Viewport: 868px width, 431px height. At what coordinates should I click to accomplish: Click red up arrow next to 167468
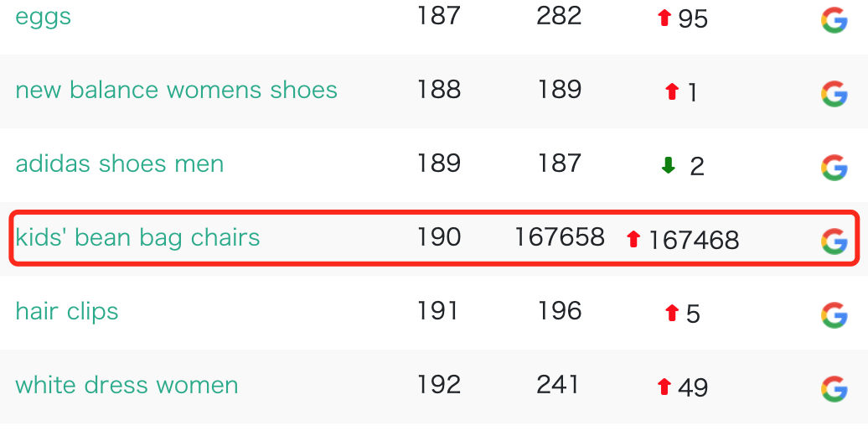tap(633, 240)
